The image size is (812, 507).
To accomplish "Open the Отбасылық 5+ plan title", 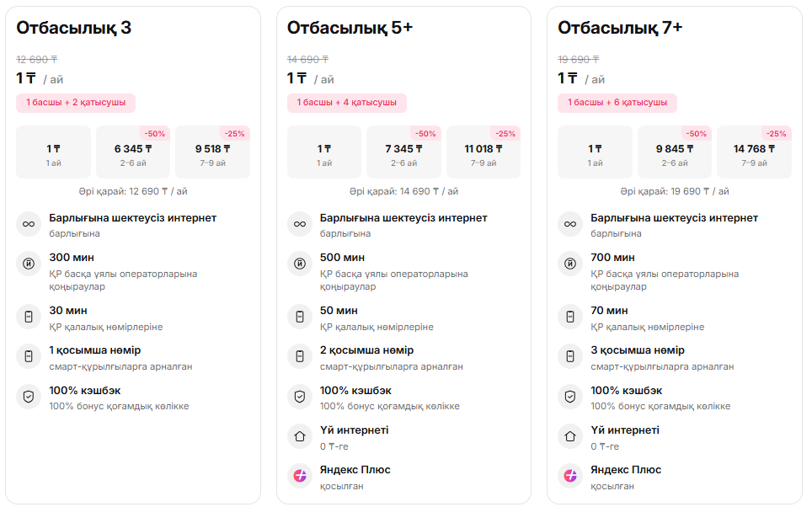I will [350, 28].
